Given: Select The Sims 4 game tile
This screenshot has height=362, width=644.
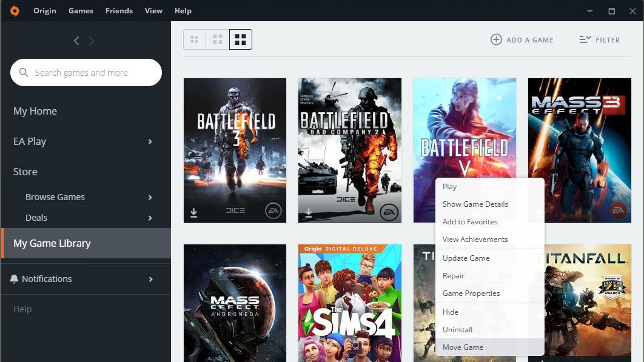Looking at the screenshot, I should 350,303.
